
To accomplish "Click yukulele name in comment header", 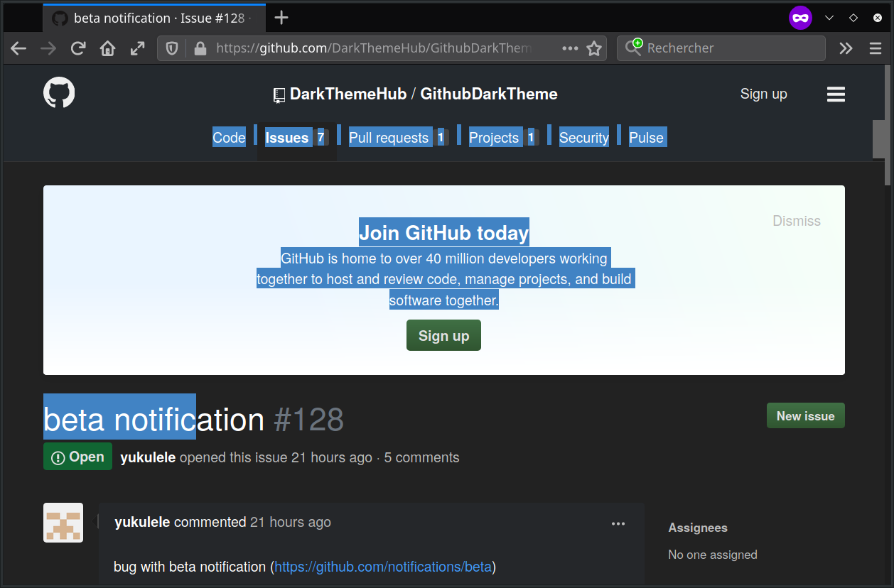I will [142, 522].
